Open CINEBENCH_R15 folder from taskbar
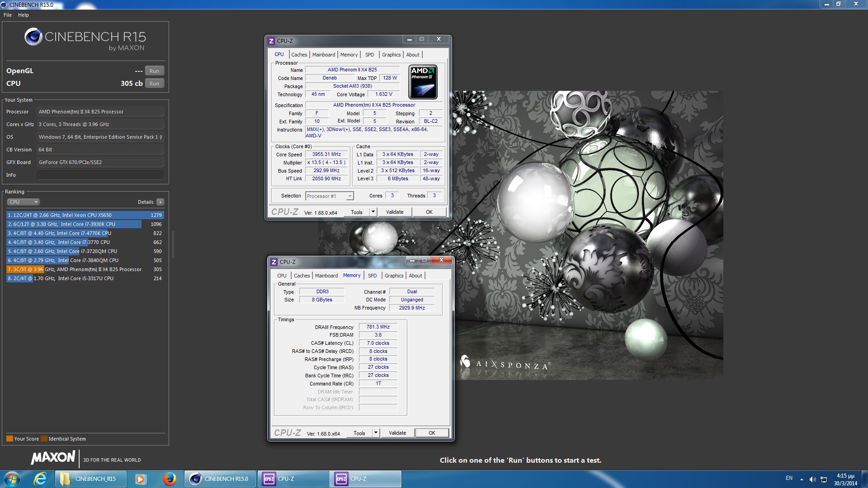The height and width of the screenshot is (488, 868). tap(91, 479)
